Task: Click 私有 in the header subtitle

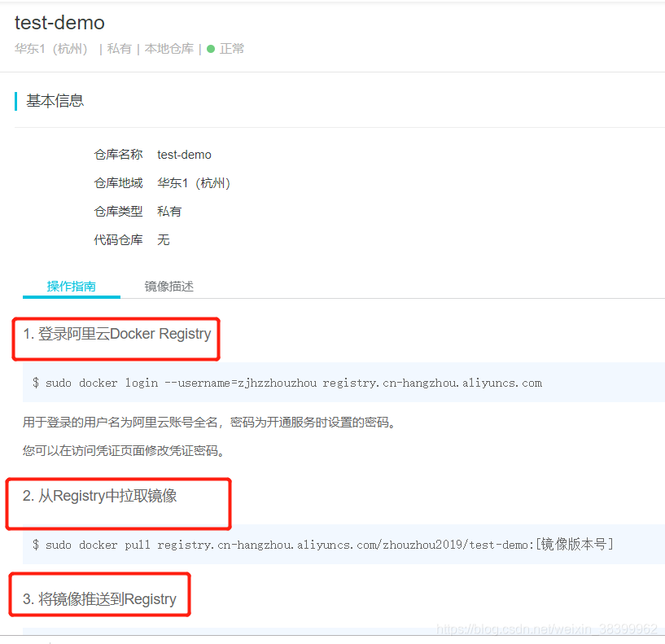Action: pos(119,49)
